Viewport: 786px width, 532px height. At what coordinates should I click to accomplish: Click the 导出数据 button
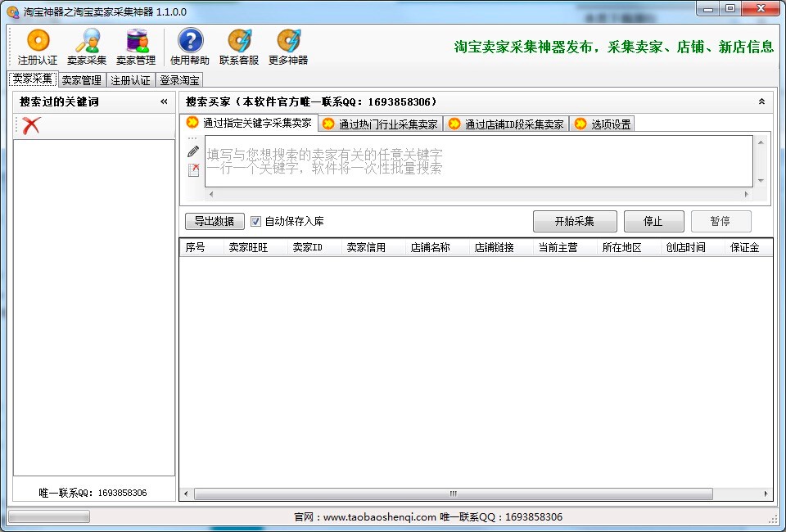[x=215, y=221]
